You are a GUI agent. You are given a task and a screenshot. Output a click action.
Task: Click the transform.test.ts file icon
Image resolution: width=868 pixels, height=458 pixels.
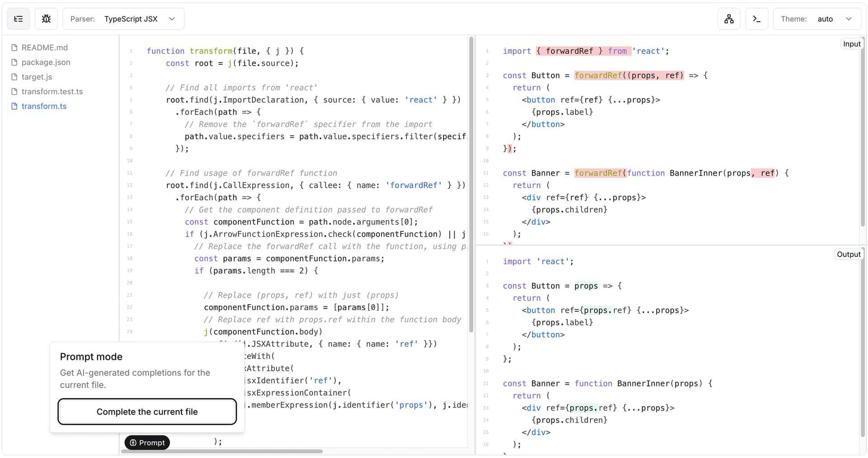tap(14, 92)
